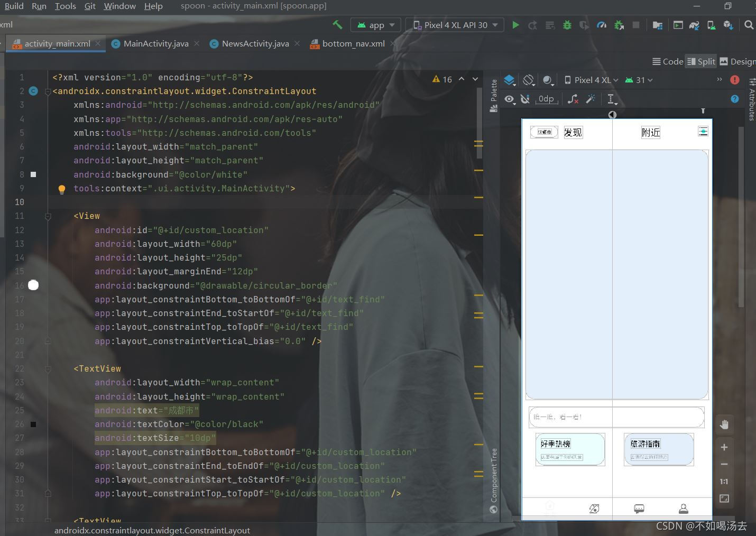Click the Search Everywhere magnifier icon
This screenshot has width=756, height=536.
(749, 25)
